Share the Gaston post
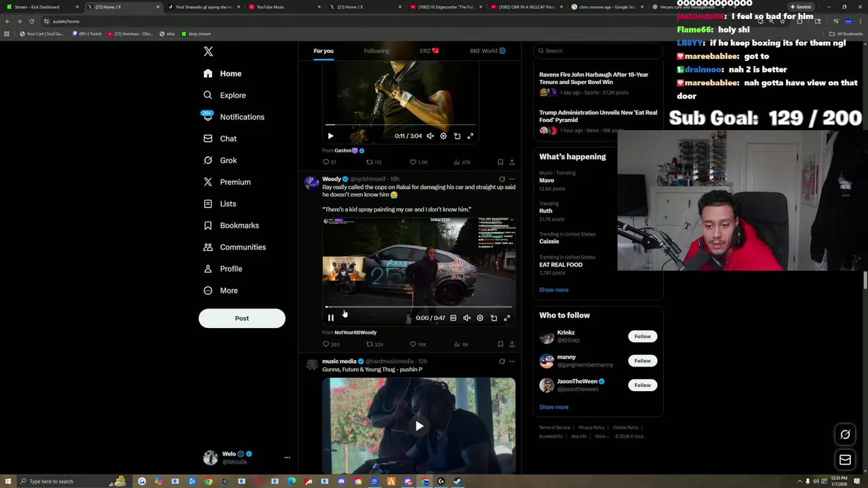 pos(512,163)
